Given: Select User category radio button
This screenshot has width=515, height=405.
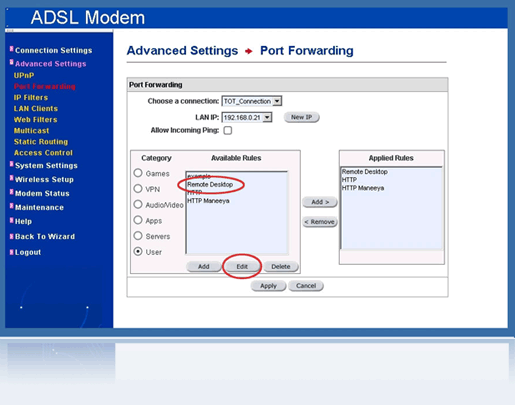Looking at the screenshot, I should (x=138, y=251).
